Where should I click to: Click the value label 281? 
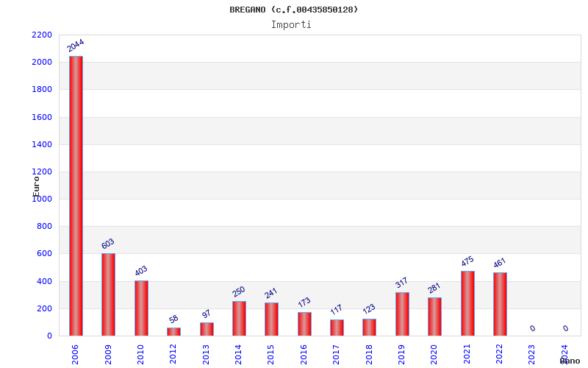434,288
